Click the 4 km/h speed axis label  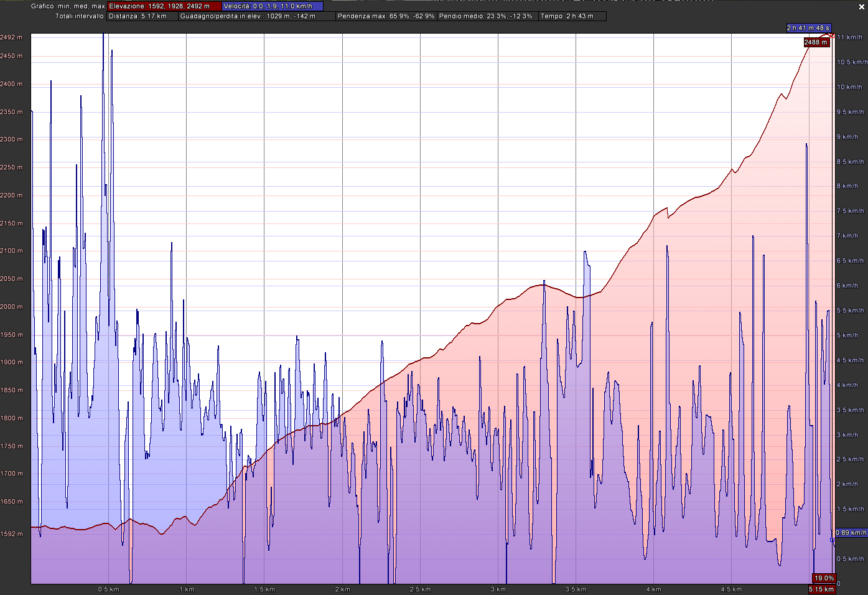(847, 385)
